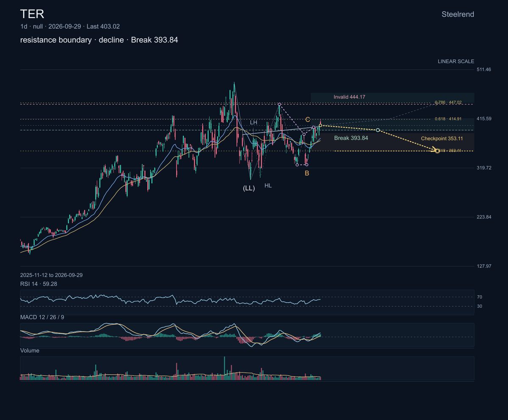This screenshot has width=508, height=420.
Task: Click the 0.786 · 447.02 Fibonacci label
Action: pyautogui.click(x=448, y=102)
